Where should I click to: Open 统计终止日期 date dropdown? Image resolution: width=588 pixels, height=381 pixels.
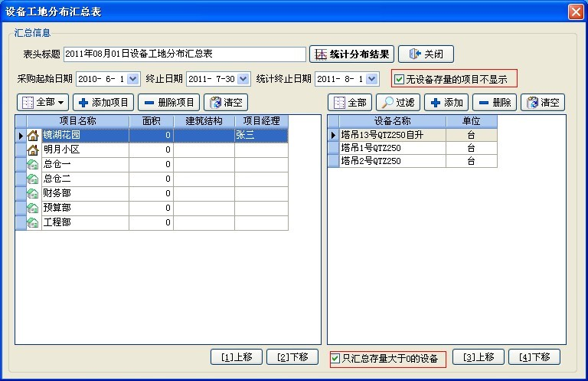pos(372,79)
